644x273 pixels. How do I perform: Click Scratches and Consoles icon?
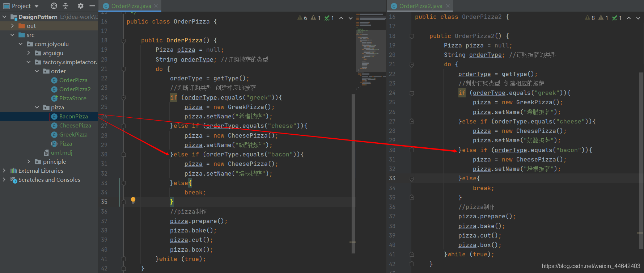pyautogui.click(x=14, y=180)
